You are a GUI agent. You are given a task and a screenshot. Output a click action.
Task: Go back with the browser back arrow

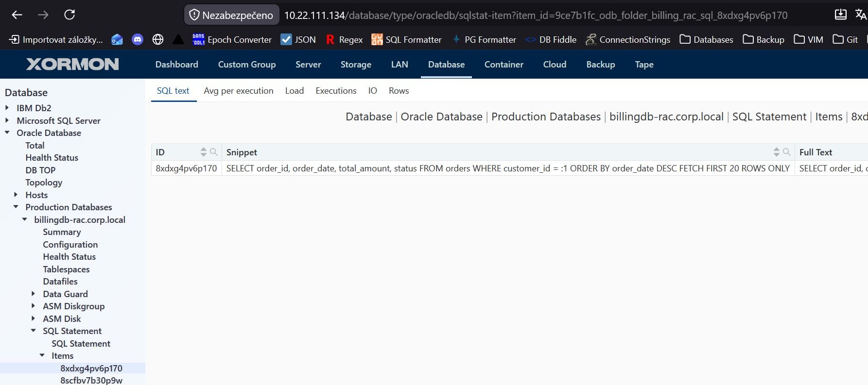point(17,15)
